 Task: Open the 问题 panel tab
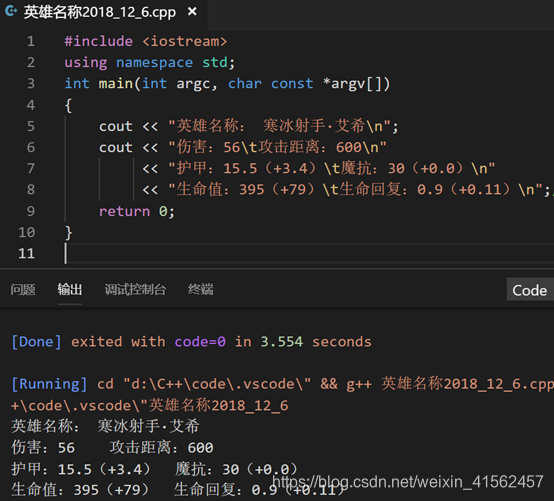(23, 290)
